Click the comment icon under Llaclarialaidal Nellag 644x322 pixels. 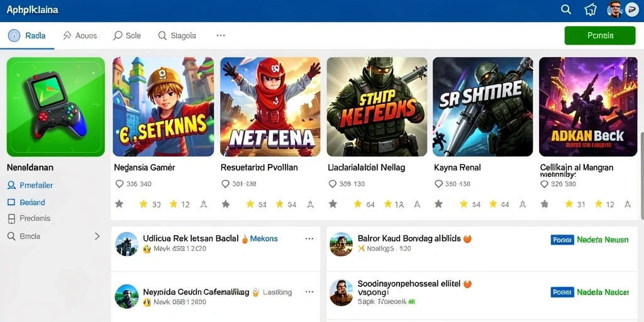point(333,184)
